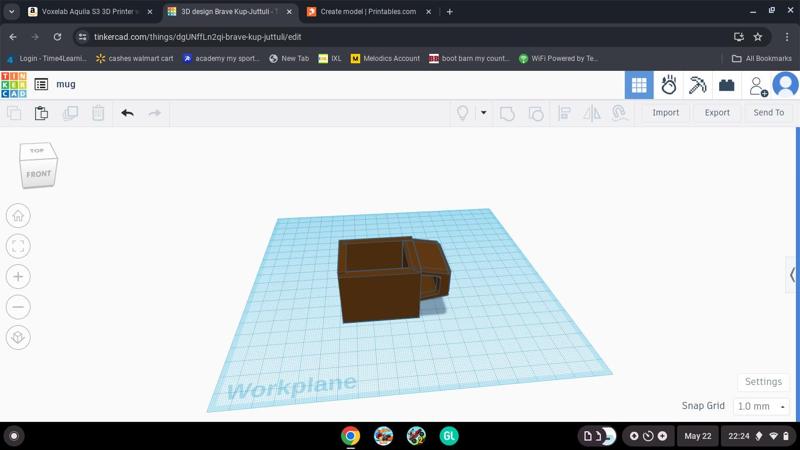
Task: Select the FRONT face of view cube
Action: [x=38, y=174]
